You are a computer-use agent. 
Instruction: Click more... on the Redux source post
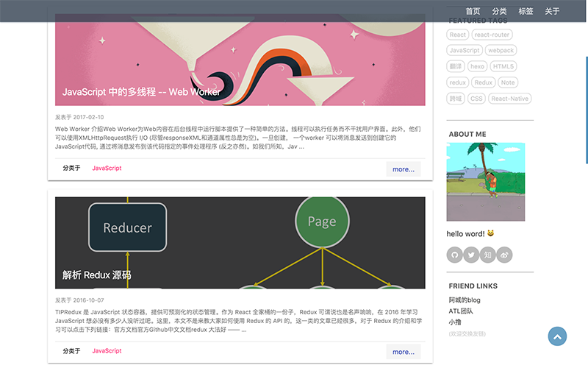point(404,352)
